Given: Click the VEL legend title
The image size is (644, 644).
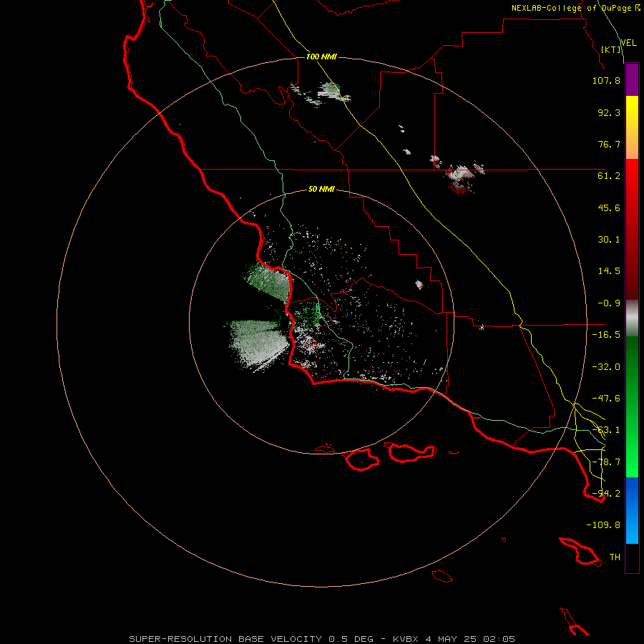Looking at the screenshot, I should pos(628,42).
